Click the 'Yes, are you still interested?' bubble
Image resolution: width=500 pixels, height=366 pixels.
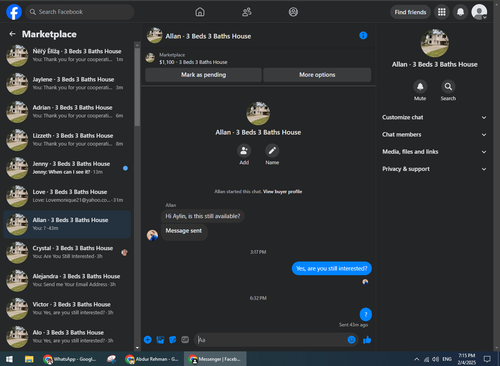(332, 268)
